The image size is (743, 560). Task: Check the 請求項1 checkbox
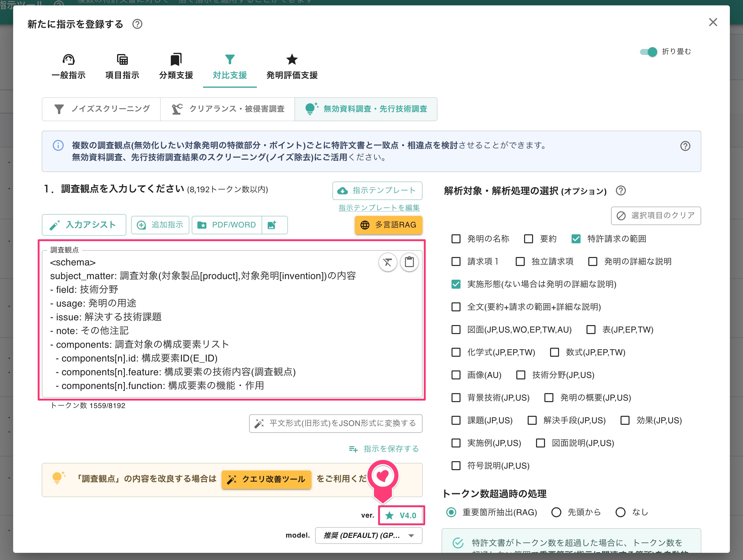coord(456,261)
